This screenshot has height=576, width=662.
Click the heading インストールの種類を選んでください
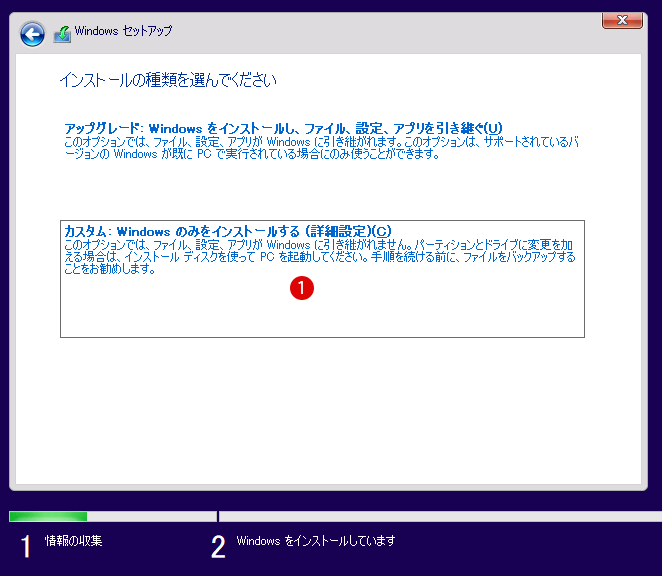click(x=168, y=80)
